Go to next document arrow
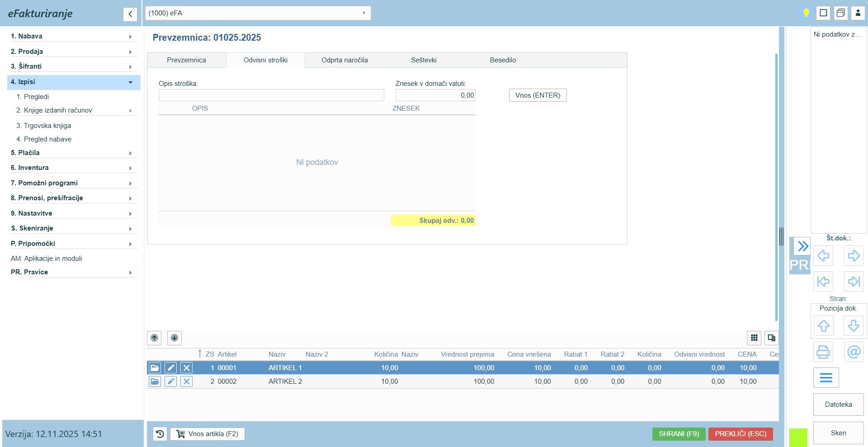 pyautogui.click(x=854, y=256)
